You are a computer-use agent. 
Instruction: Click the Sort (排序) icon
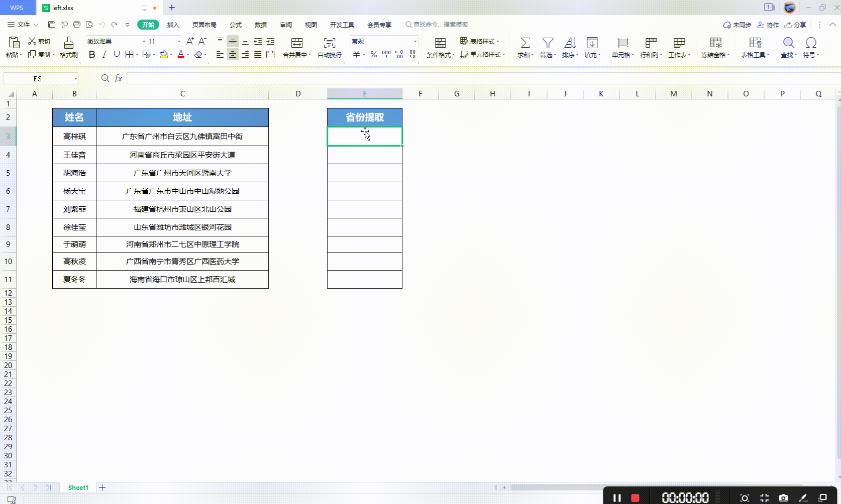pos(570,43)
